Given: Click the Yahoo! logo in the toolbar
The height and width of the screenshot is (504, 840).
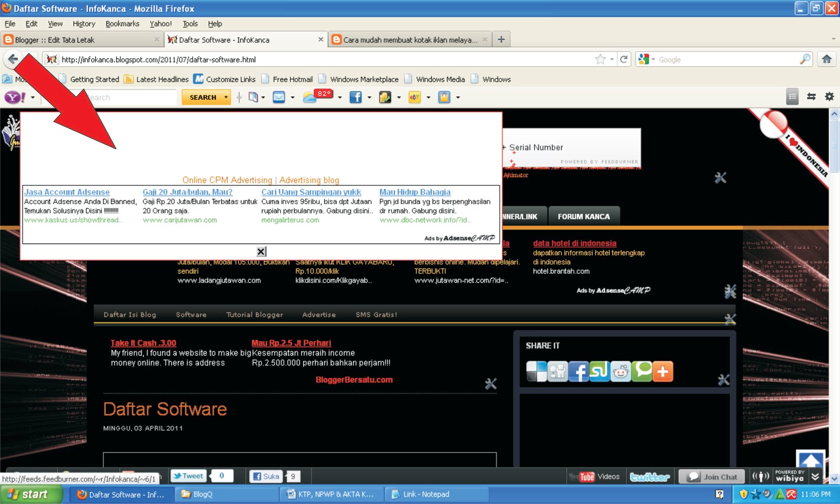Looking at the screenshot, I should 15,97.
